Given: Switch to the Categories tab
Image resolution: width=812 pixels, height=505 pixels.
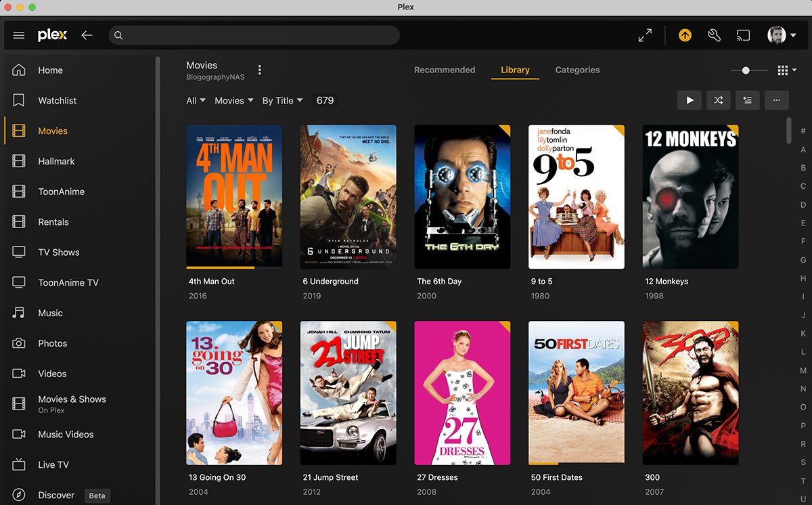Looking at the screenshot, I should (x=577, y=70).
